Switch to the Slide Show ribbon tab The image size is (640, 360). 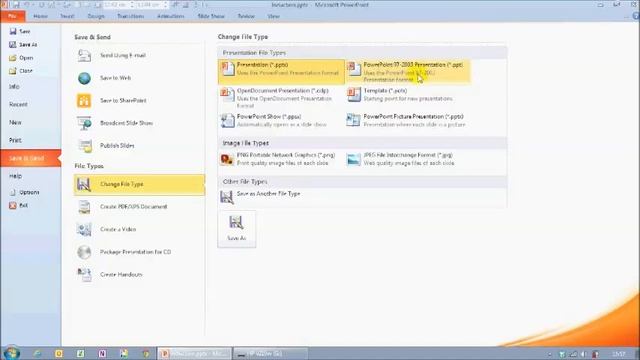tap(211, 16)
